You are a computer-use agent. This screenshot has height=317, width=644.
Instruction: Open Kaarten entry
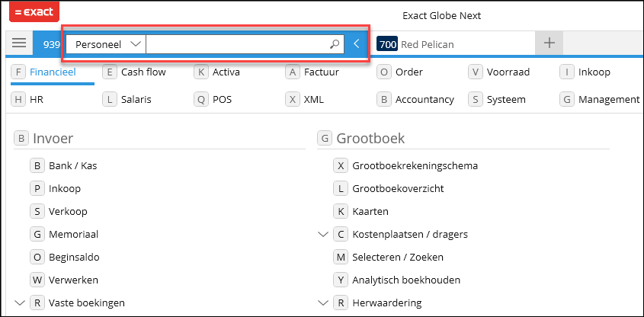(x=370, y=212)
